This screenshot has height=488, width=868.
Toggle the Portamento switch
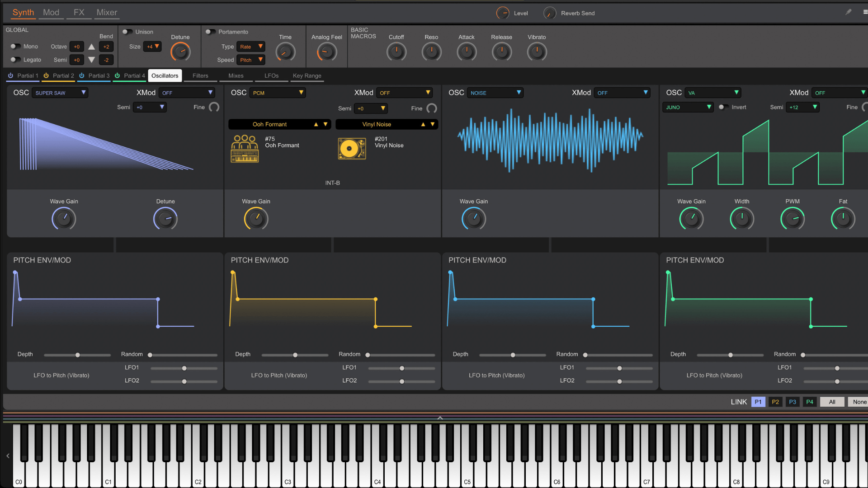[x=210, y=32]
